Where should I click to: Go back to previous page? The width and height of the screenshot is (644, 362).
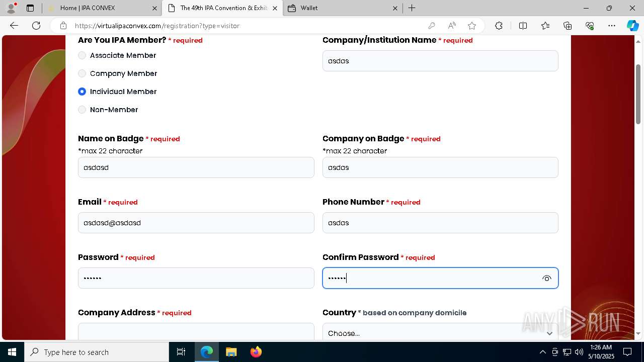(x=14, y=26)
